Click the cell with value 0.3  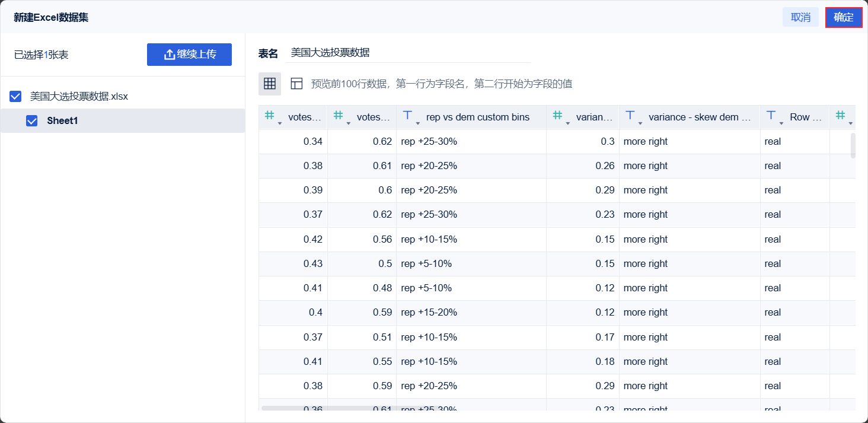pos(583,142)
